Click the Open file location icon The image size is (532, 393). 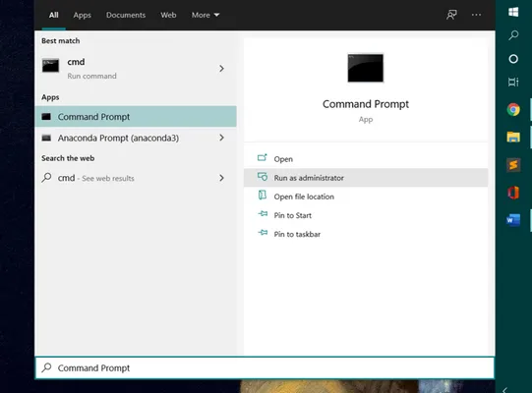263,195
